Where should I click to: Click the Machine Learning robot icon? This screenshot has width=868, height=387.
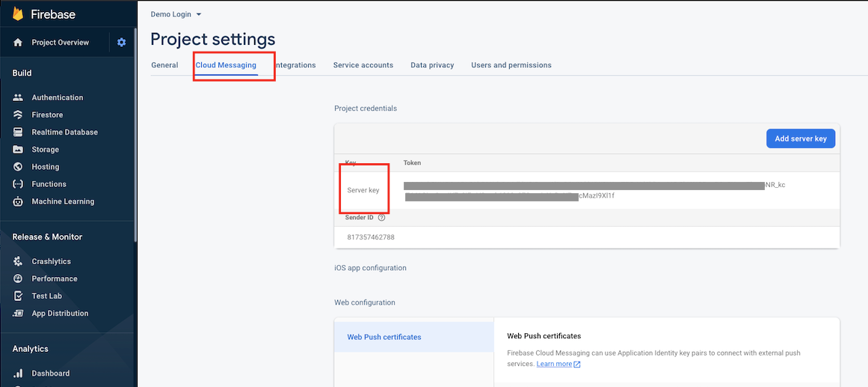[18, 201]
